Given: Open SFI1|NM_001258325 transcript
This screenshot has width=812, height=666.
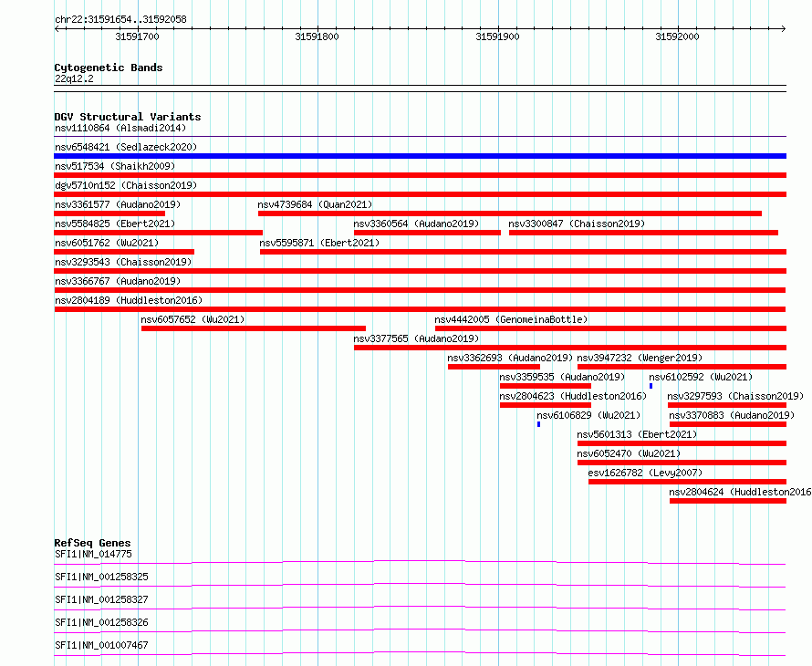Looking at the screenshot, I should [101, 577].
